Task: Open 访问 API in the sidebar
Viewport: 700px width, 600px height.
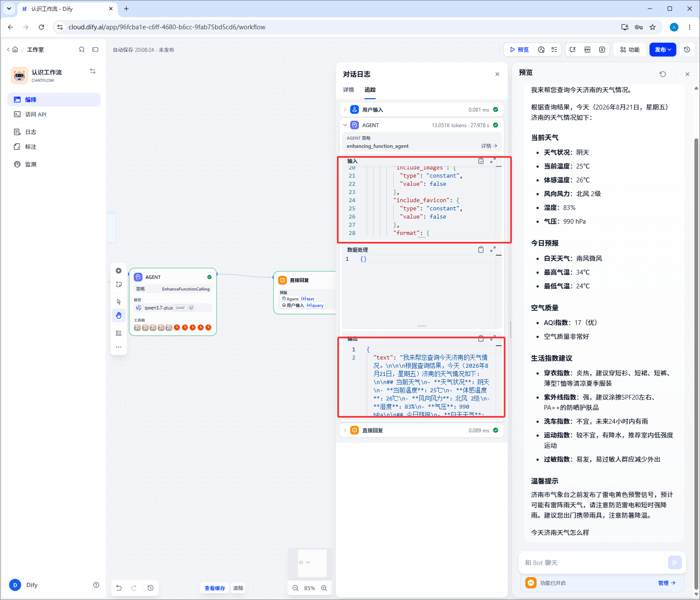Action: (54, 114)
